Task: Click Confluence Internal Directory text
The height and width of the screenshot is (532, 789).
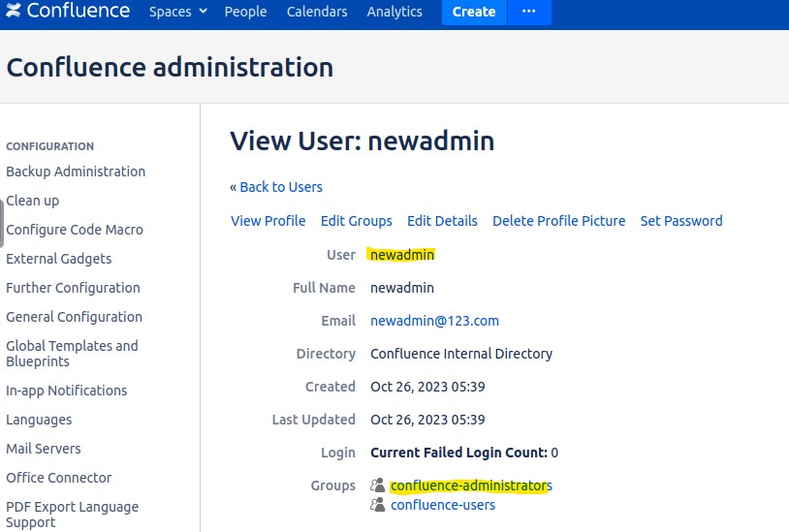Action: click(x=461, y=354)
